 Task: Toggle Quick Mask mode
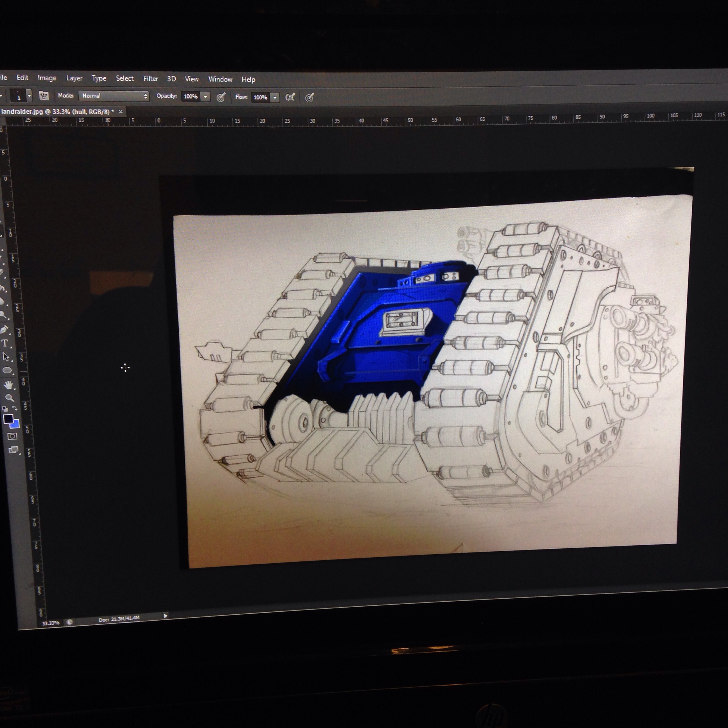[x=12, y=436]
